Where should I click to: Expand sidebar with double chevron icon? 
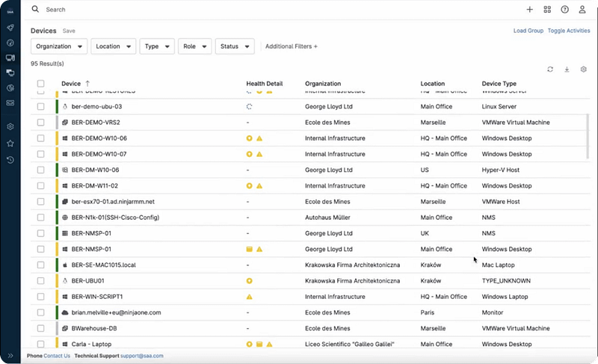(x=10, y=356)
